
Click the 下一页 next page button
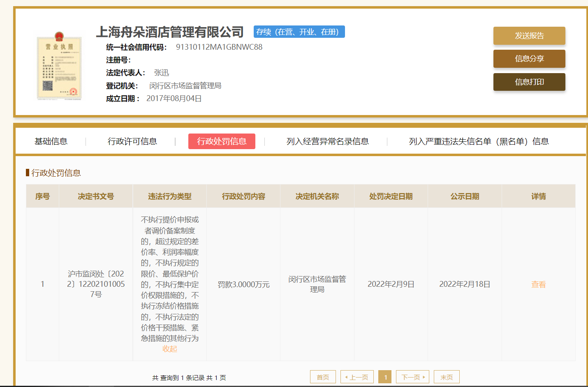point(412,377)
